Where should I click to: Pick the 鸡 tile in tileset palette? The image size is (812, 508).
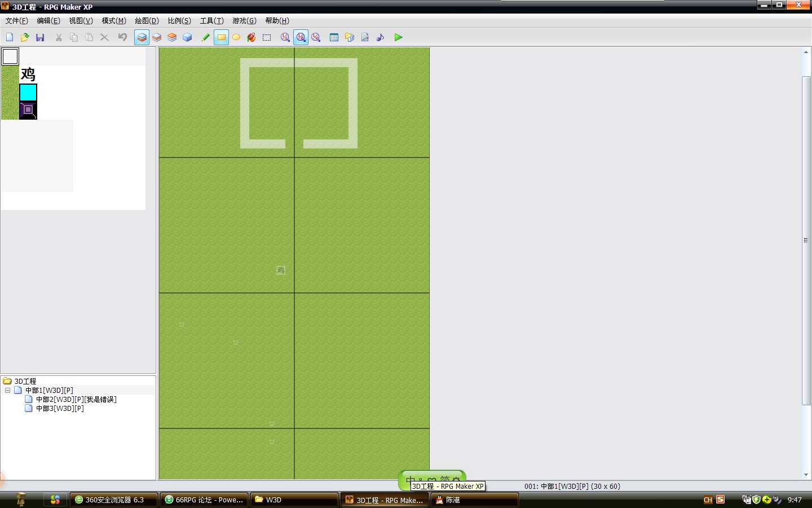pyautogui.click(x=28, y=75)
